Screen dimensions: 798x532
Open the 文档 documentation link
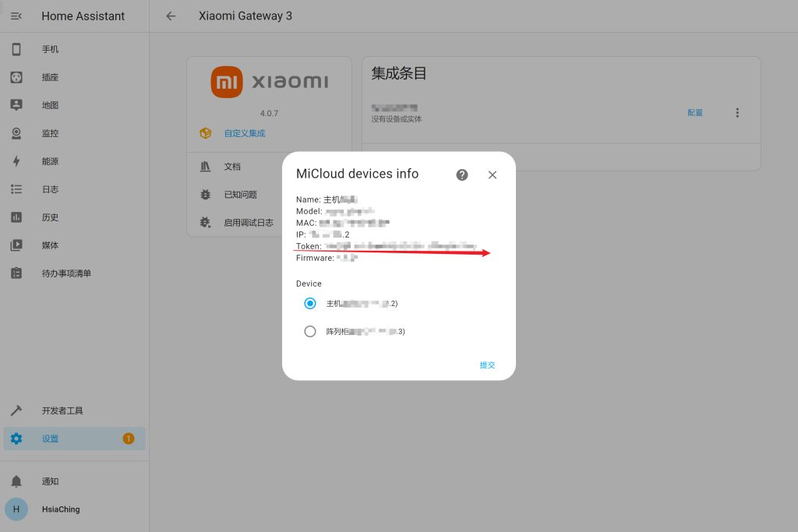[x=232, y=167]
